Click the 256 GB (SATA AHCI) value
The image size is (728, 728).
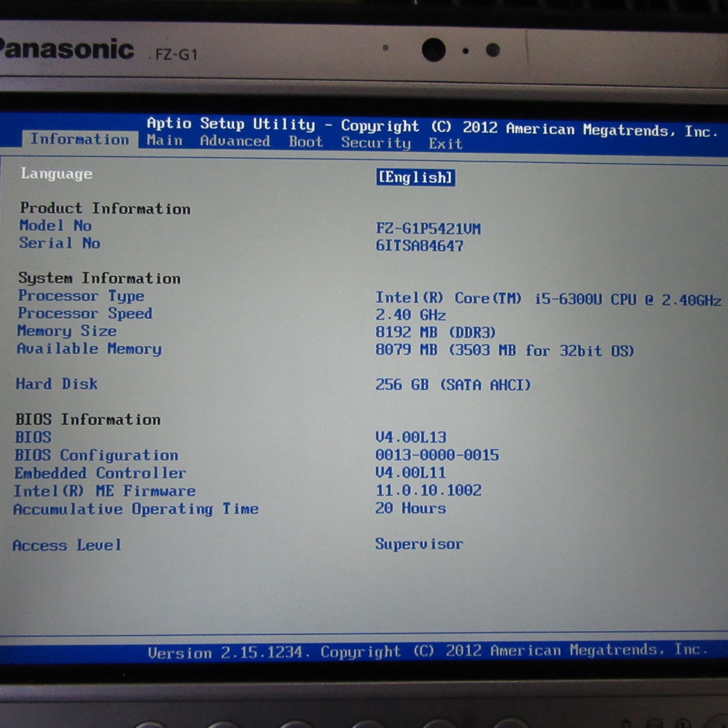pyautogui.click(x=453, y=385)
